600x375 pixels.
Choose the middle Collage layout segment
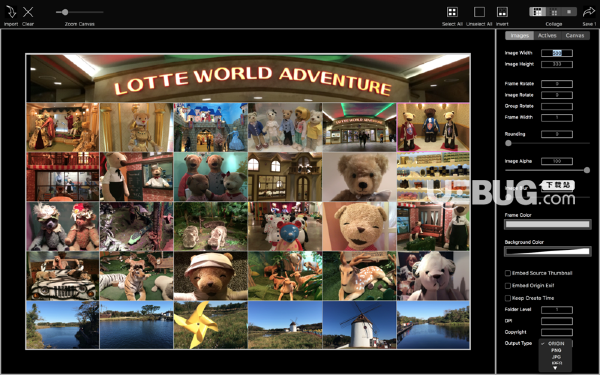(x=554, y=12)
